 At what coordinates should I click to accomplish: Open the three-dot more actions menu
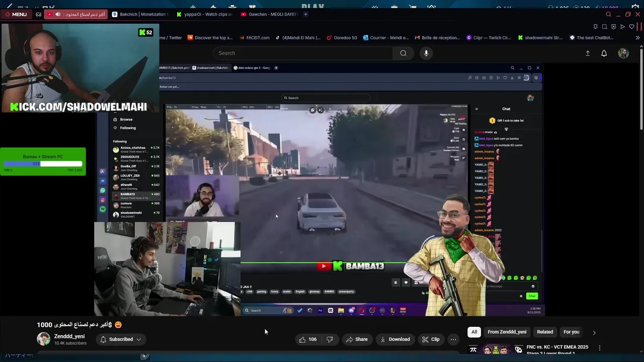click(x=453, y=339)
